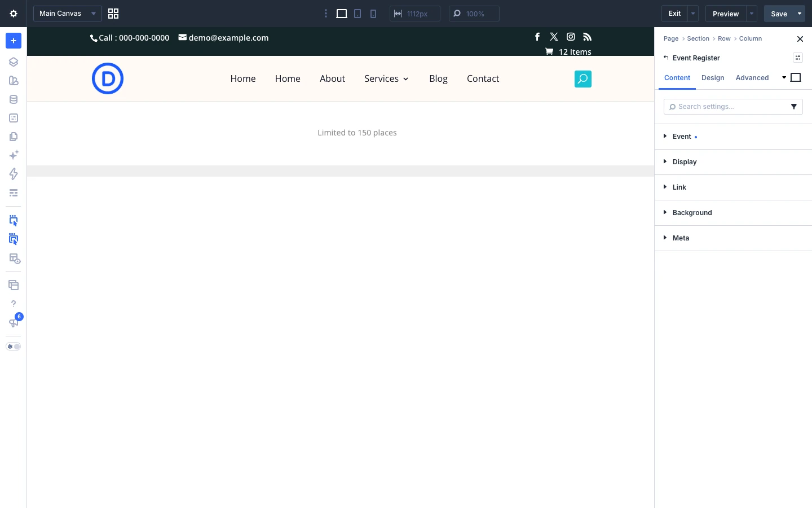Open the Layers panel icon
Image resolution: width=812 pixels, height=508 pixels.
tap(14, 62)
